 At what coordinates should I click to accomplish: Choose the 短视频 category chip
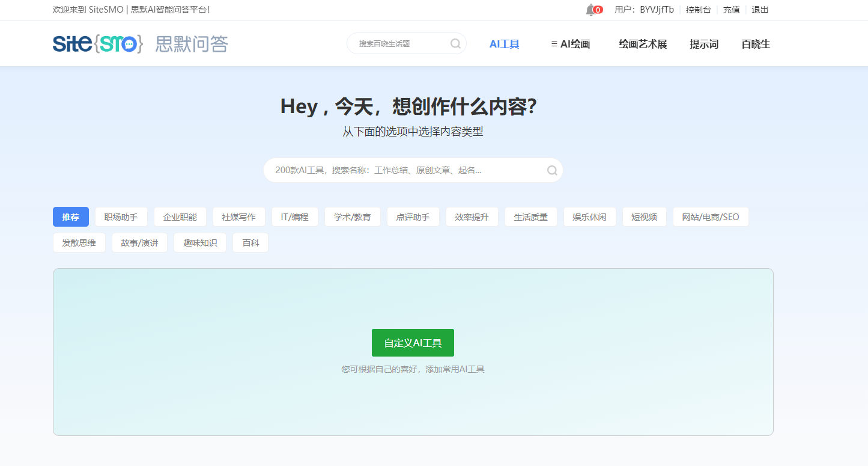tap(644, 216)
